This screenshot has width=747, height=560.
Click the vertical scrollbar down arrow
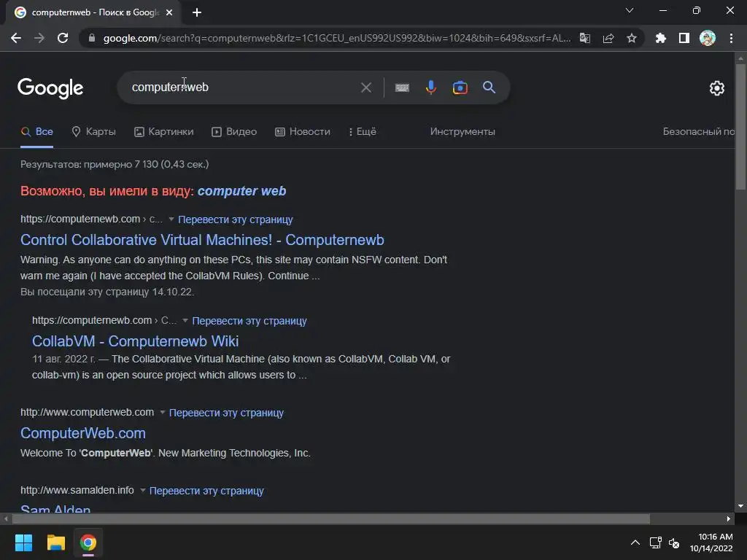pos(740,506)
